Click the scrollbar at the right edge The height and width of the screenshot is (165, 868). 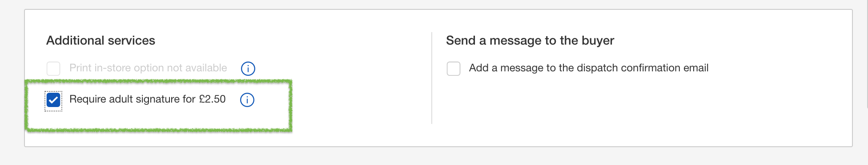(x=866, y=54)
